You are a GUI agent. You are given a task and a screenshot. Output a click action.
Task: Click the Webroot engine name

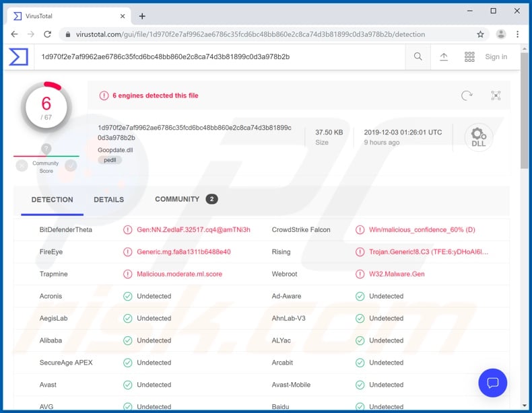click(284, 274)
